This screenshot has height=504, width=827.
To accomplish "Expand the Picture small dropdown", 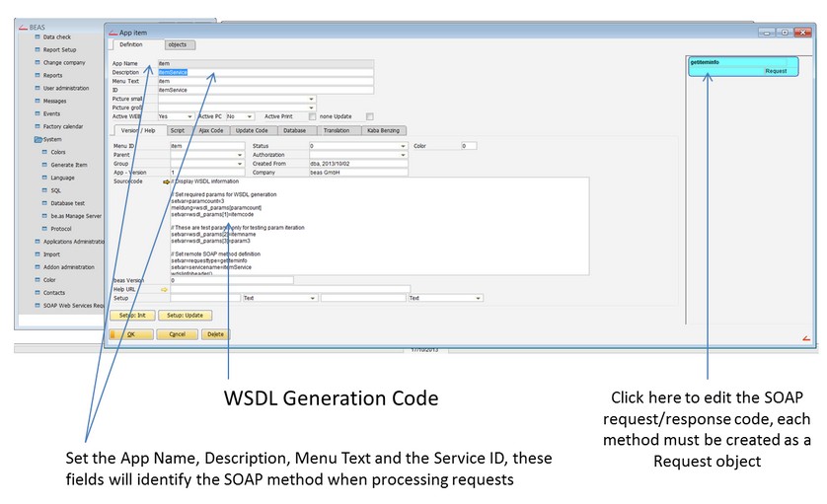I will [x=312, y=99].
